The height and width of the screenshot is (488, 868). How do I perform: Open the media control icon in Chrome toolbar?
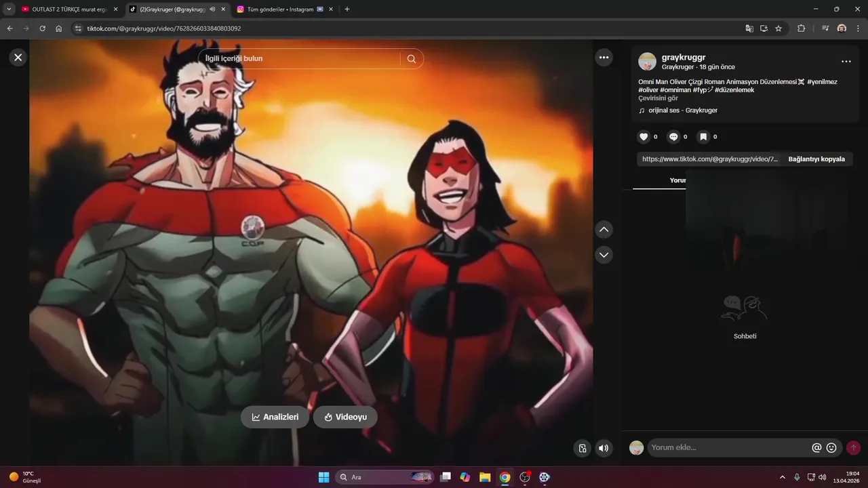825,28
